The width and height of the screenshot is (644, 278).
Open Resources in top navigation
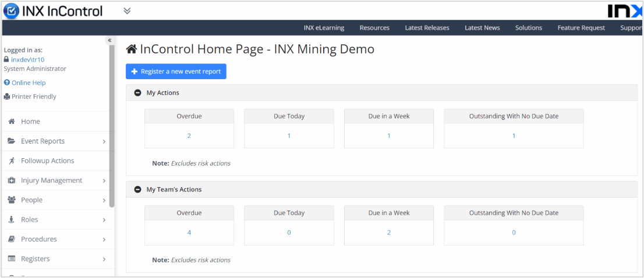coord(374,28)
